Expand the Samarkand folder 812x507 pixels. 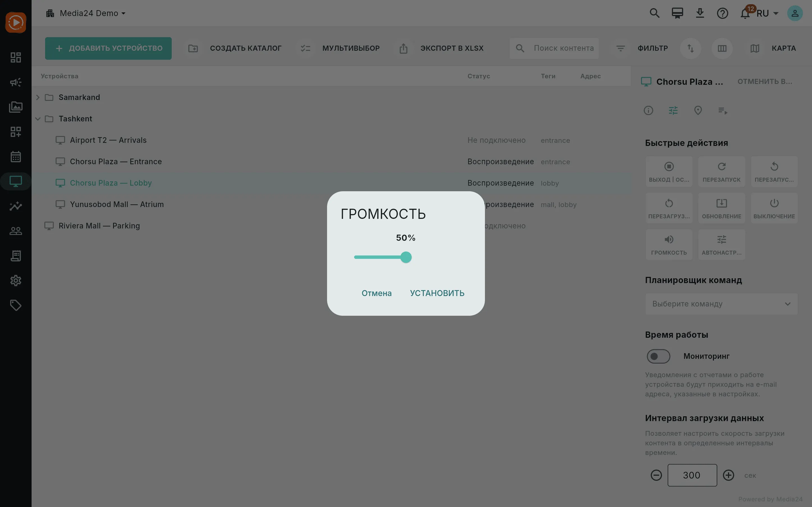point(38,97)
